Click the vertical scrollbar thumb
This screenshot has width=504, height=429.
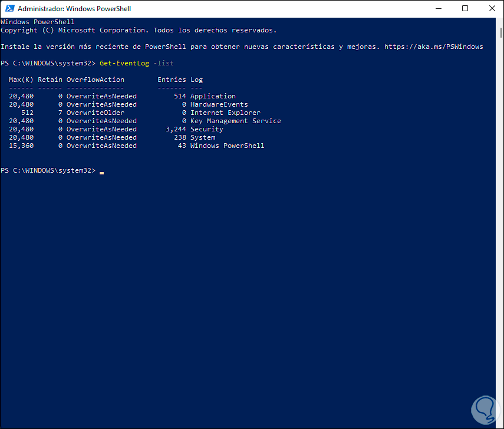click(501, 32)
